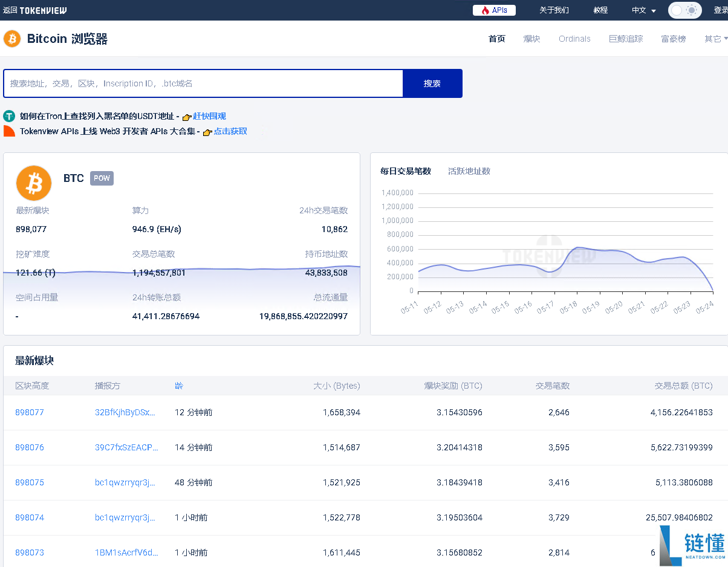This screenshot has width=728, height=567.
Task: Click holding addresses value 43,833,508
Action: click(327, 273)
